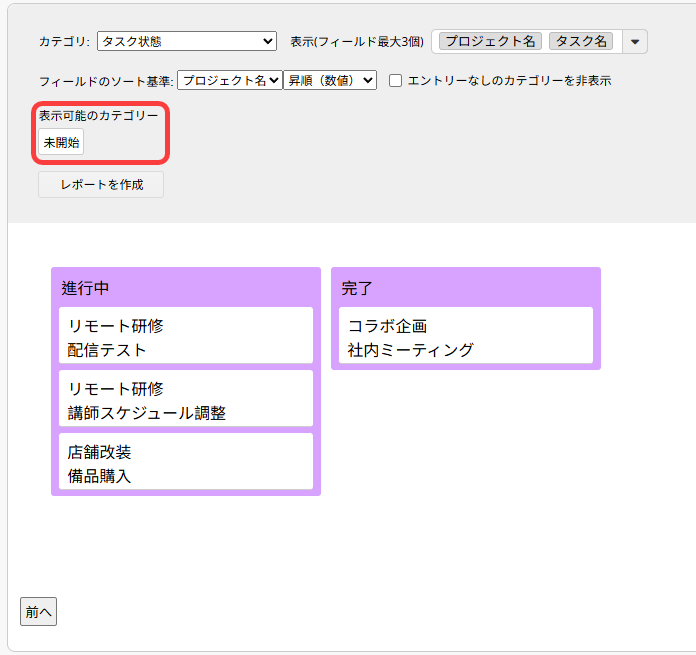Click the 進行中 column header

click(x=85, y=288)
